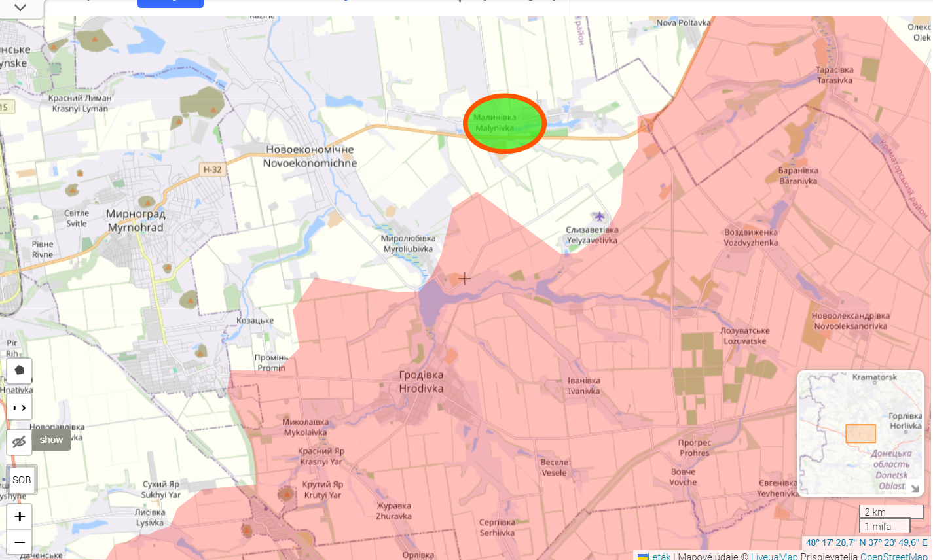Zoom in with the plus button
The image size is (933, 560).
point(20,517)
